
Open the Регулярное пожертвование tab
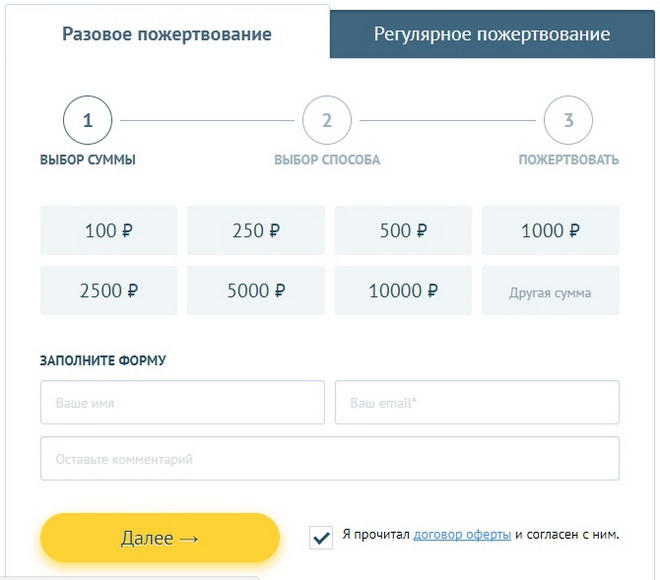click(492, 34)
